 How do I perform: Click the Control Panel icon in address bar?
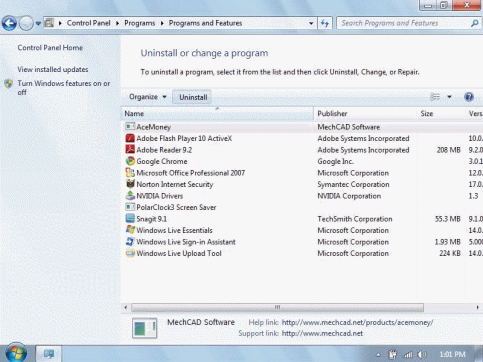49,23
